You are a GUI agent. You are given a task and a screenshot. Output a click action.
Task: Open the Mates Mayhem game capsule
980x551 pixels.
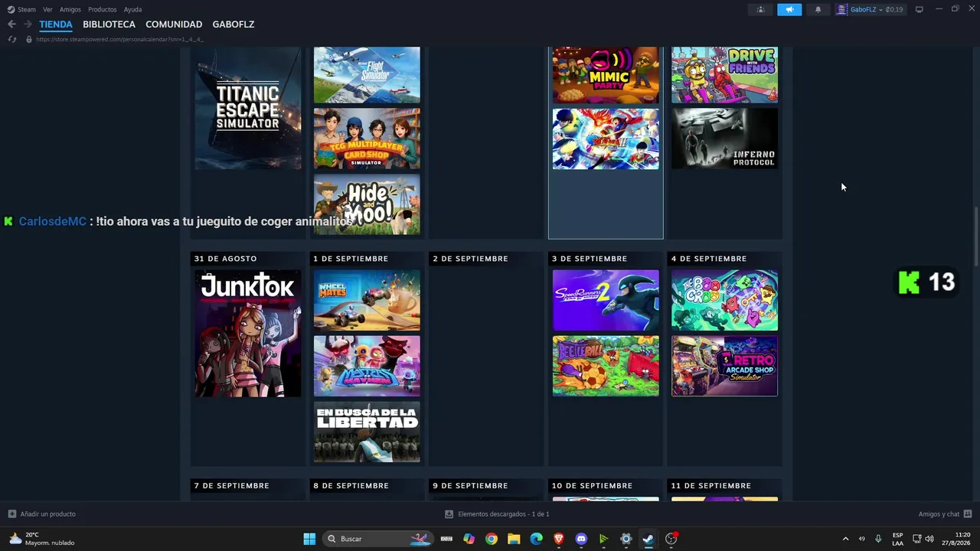(x=367, y=366)
